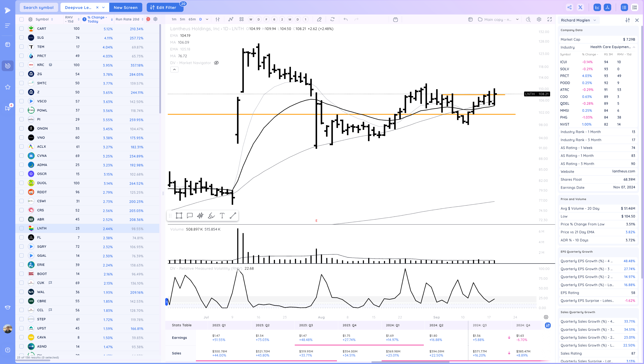
Task: Select the 5m timeframe tab
Action: click(x=182, y=19)
